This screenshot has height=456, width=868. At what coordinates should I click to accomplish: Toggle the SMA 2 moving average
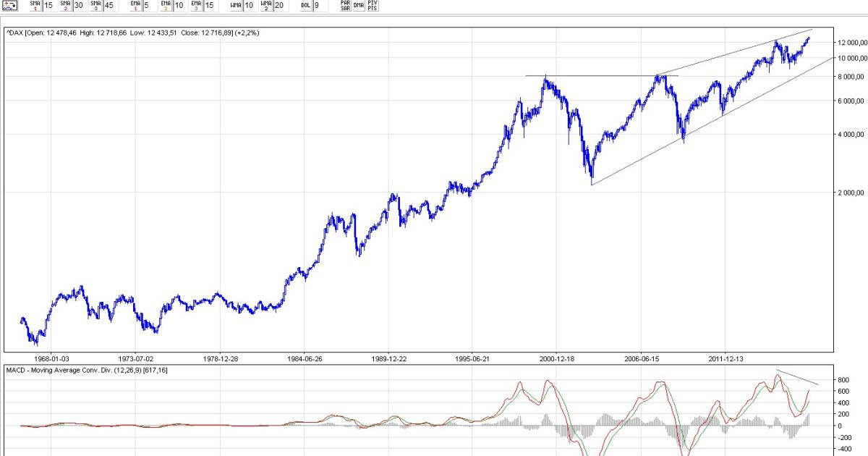coord(65,5)
